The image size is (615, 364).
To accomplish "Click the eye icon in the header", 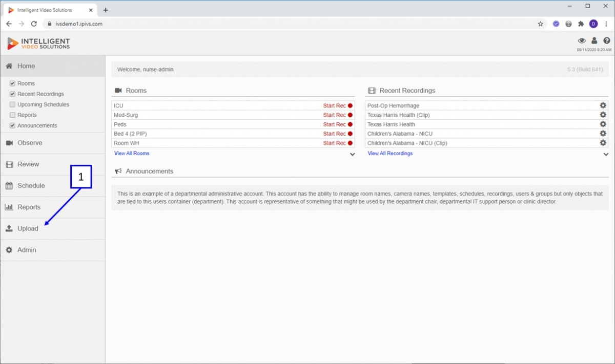I will click(582, 40).
